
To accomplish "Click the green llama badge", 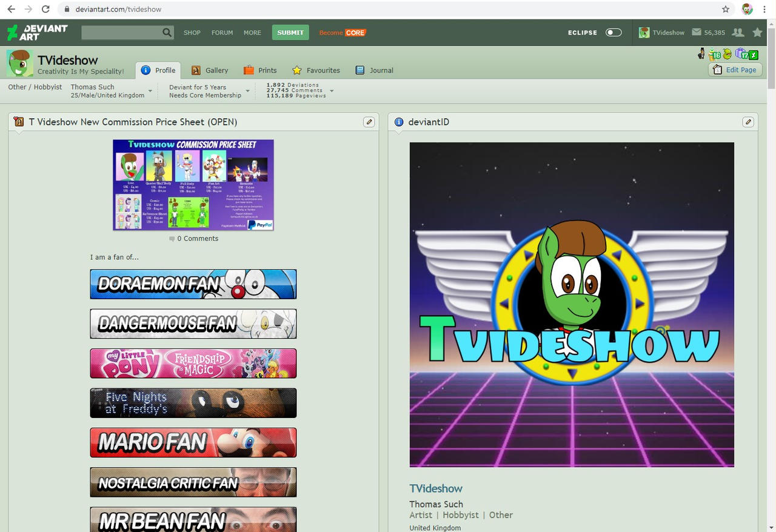I will pos(727,54).
